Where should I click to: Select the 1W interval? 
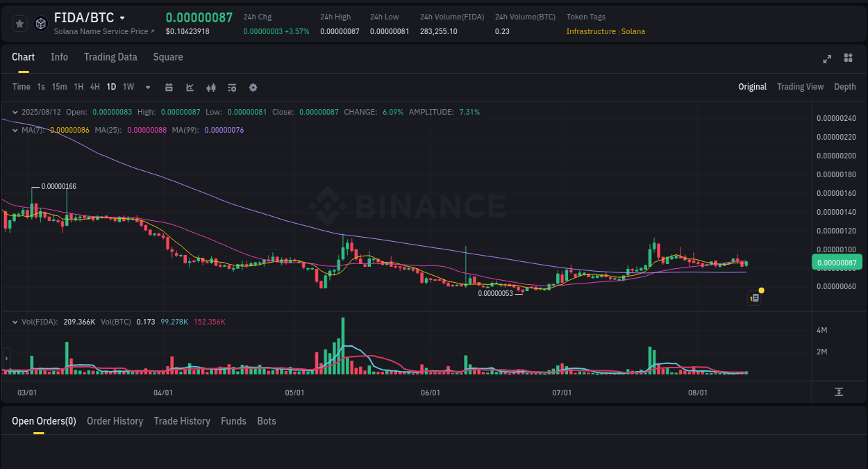click(128, 87)
